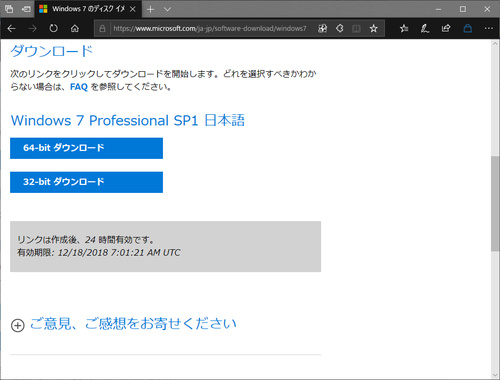500x380 pixels.
Task: Click the vertical scrollbar thumb
Action: click(495, 203)
